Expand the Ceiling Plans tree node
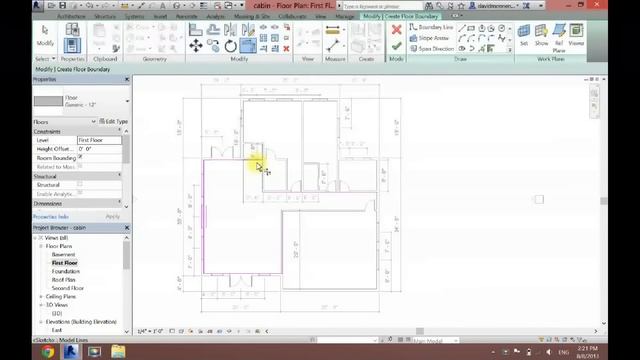This screenshot has width=640, height=360. pyautogui.click(x=41, y=296)
